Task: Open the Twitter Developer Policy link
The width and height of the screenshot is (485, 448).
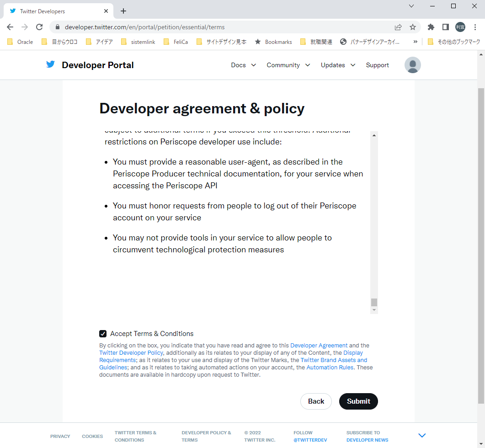Action: 131,353
